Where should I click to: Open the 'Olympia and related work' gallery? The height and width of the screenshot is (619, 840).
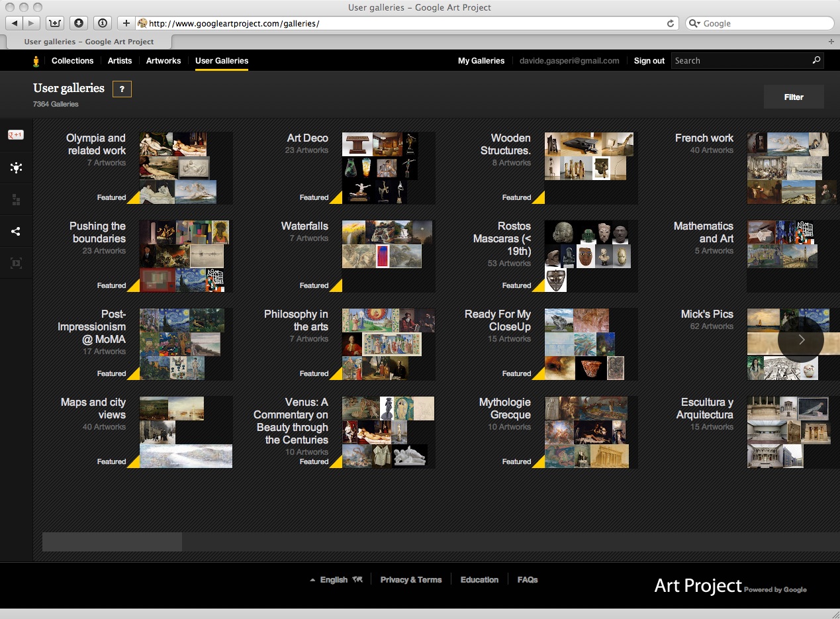[x=95, y=144]
